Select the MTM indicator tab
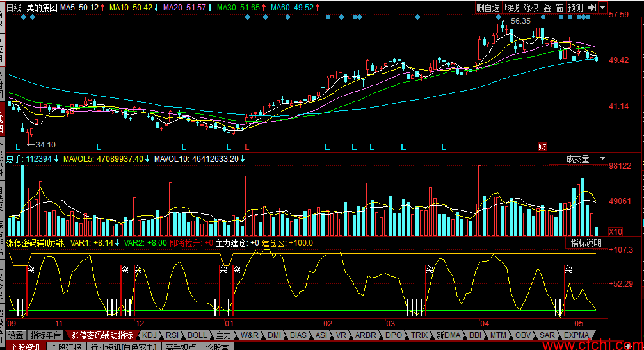This screenshot has width=644, height=350. tap(498, 335)
